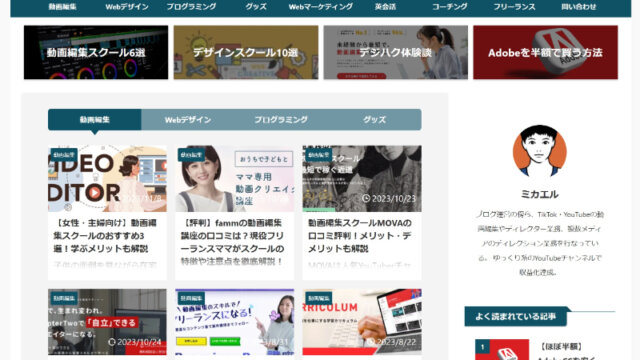Open the Adobeを半額で買う方法 banner
This screenshot has height=360, width=640.
pyautogui.click(x=545, y=52)
